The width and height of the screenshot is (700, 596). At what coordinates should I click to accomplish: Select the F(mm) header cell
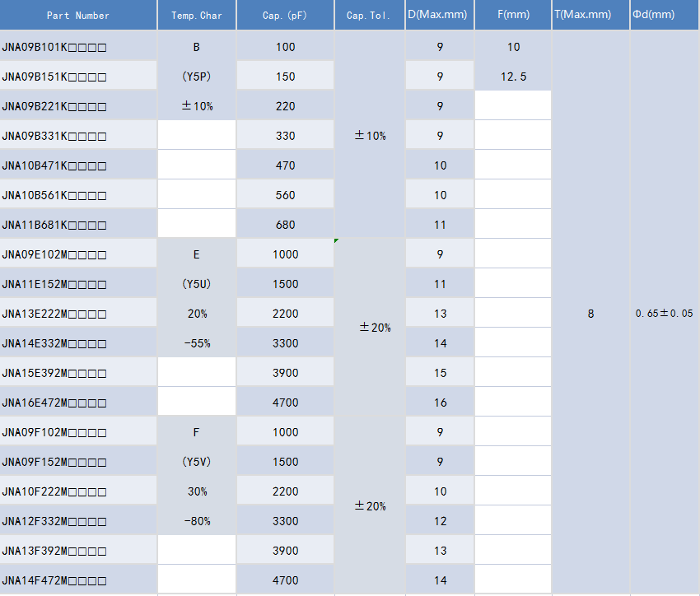click(x=513, y=15)
